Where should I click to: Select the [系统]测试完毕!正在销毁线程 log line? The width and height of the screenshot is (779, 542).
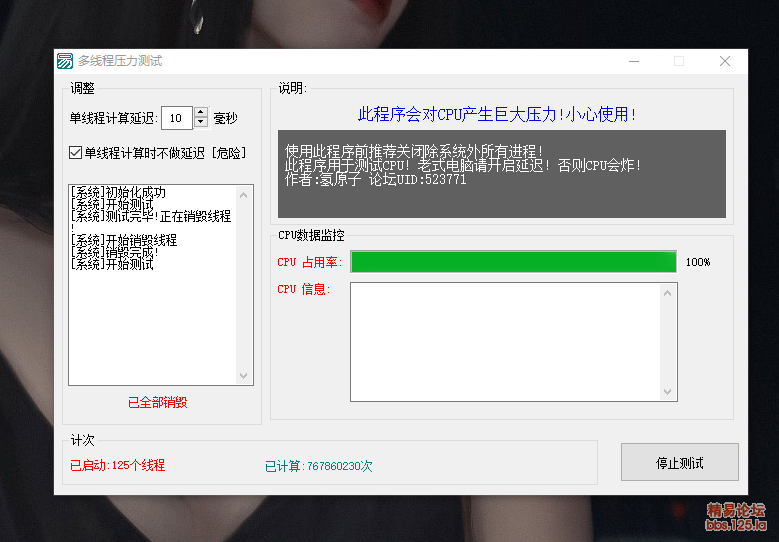[151, 216]
